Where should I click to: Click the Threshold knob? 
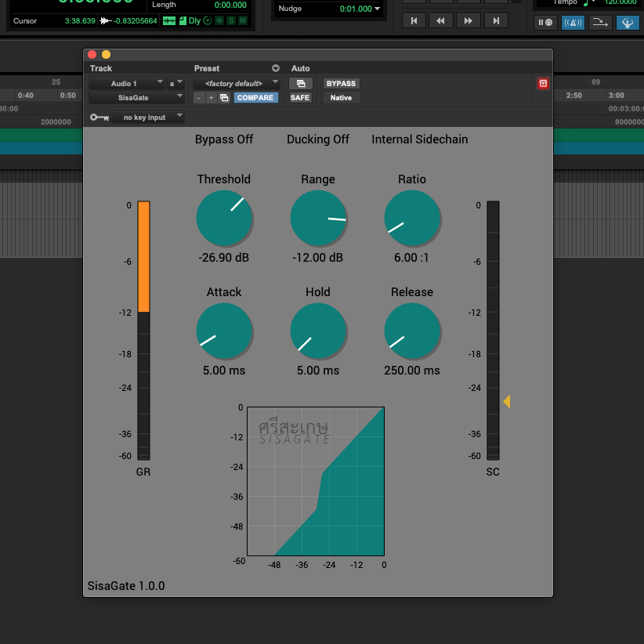point(224,218)
